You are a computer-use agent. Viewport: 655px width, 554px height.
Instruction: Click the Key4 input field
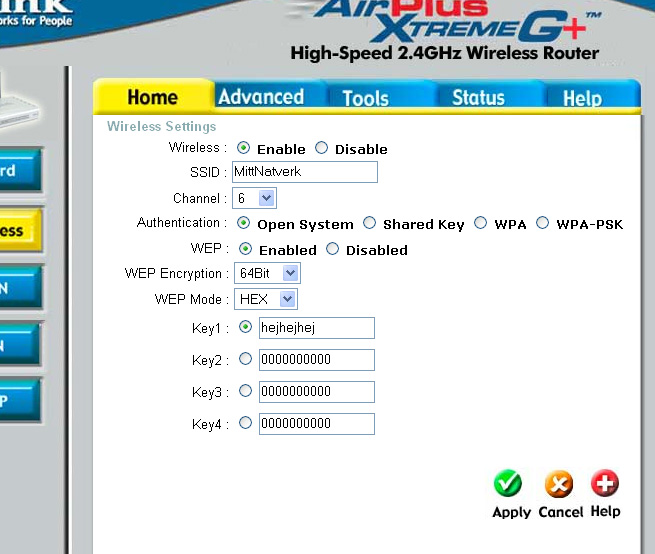click(317, 424)
